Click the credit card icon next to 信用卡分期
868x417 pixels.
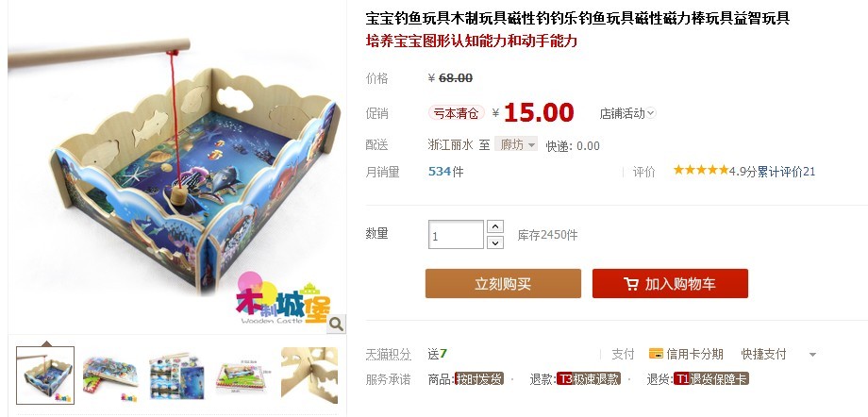pyautogui.click(x=656, y=353)
